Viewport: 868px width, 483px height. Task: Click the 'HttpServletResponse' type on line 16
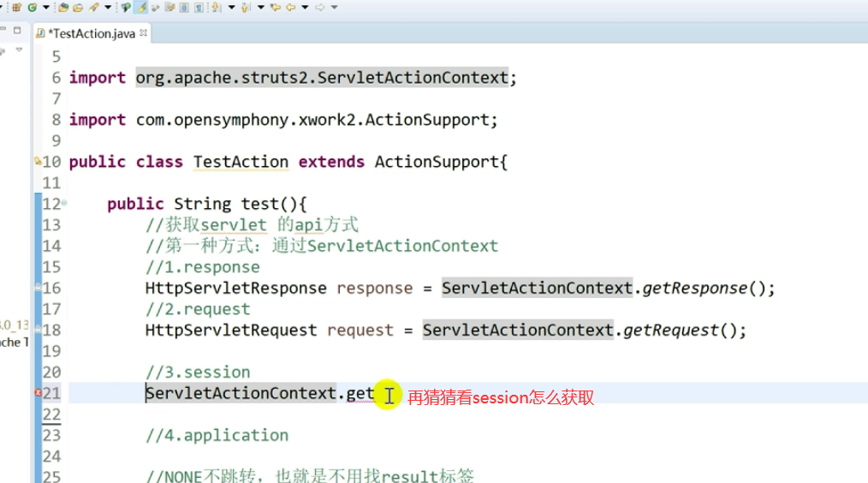235,288
